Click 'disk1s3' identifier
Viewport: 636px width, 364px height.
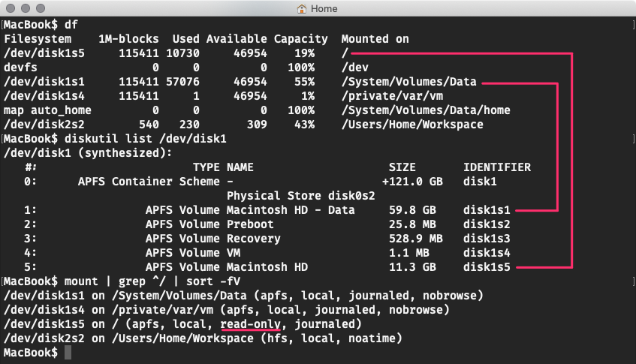pyautogui.click(x=487, y=239)
